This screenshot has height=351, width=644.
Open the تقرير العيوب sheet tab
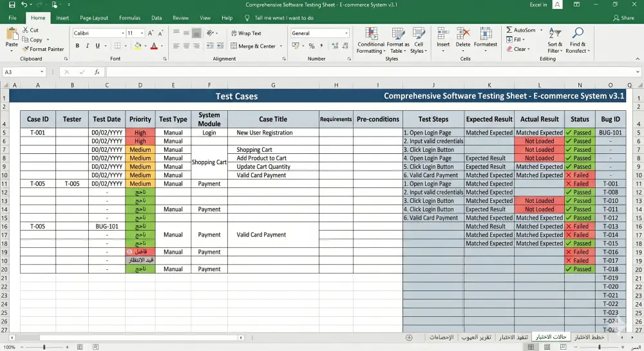pos(476,337)
